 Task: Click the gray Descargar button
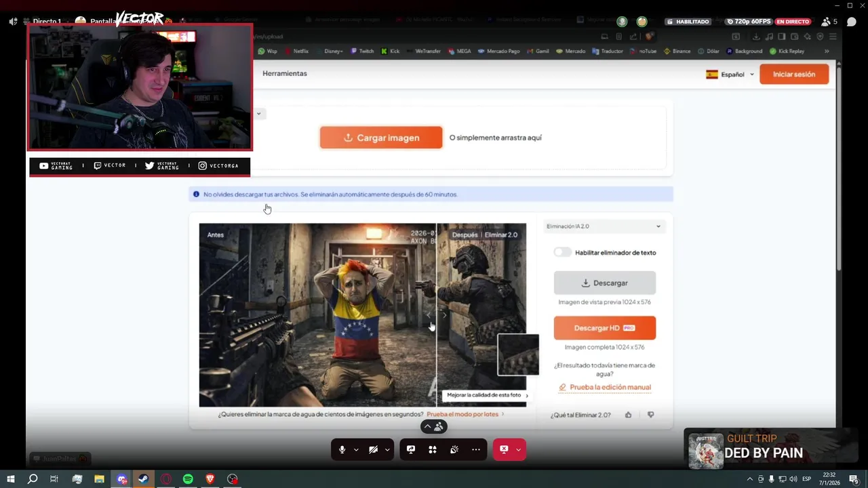tap(605, 283)
